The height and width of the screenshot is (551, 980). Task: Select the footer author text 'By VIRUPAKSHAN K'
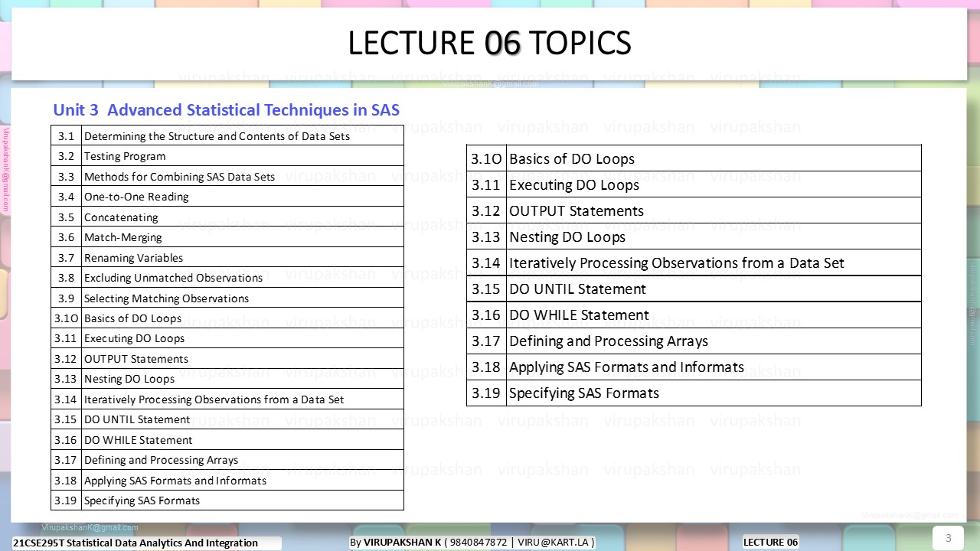tap(396, 542)
